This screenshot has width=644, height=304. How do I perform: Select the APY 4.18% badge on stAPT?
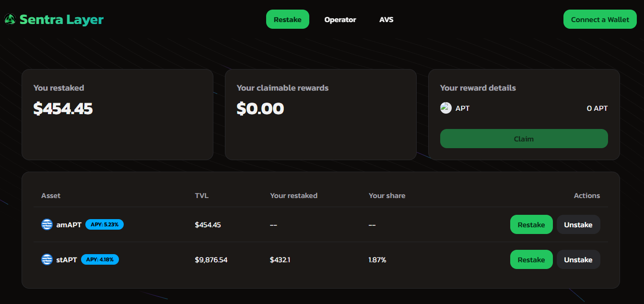tap(100, 259)
